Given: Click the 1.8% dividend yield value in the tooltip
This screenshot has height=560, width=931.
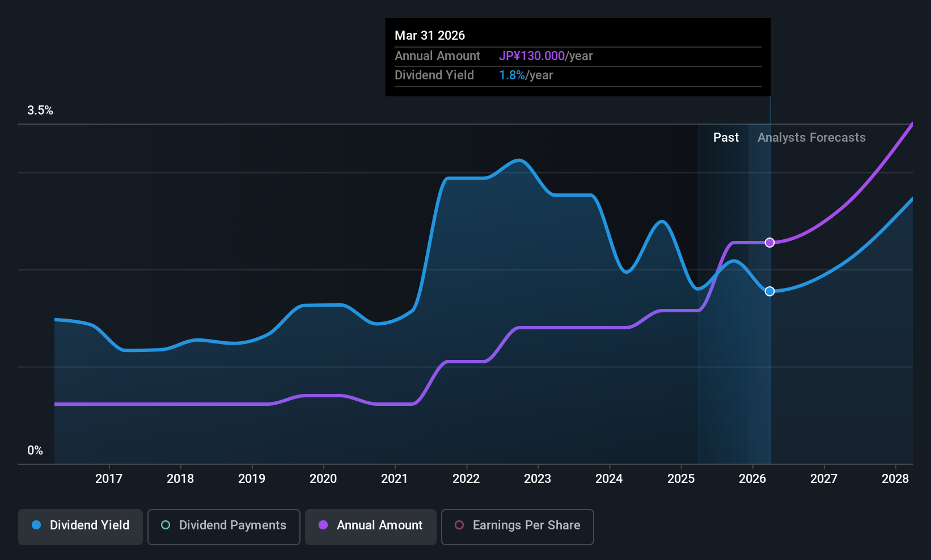Looking at the screenshot, I should pyautogui.click(x=511, y=75).
